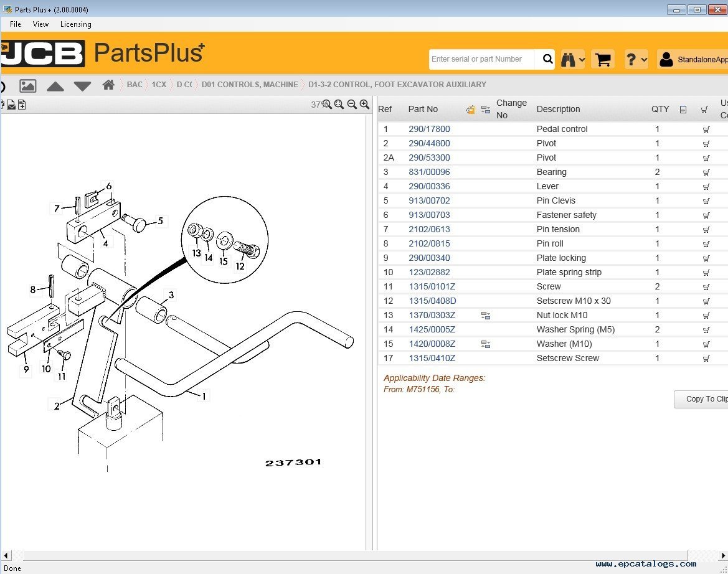728x574 pixels.
Task: Click the home breadcrumb icon
Action: 108,85
